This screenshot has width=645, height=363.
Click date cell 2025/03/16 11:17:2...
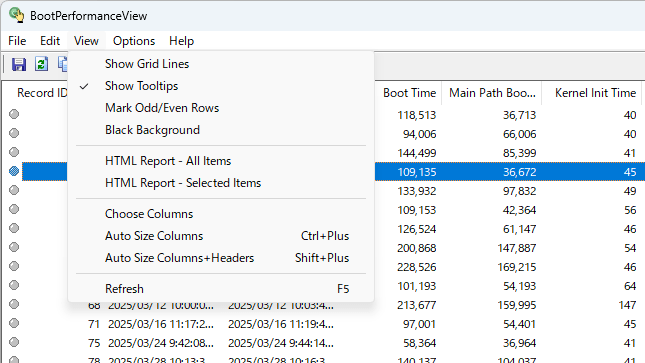pos(161,324)
